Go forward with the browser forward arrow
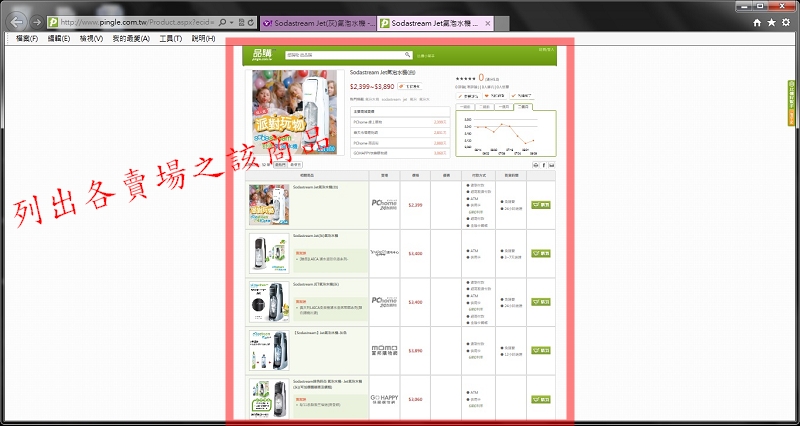This screenshot has width=800, height=426. click(x=36, y=22)
